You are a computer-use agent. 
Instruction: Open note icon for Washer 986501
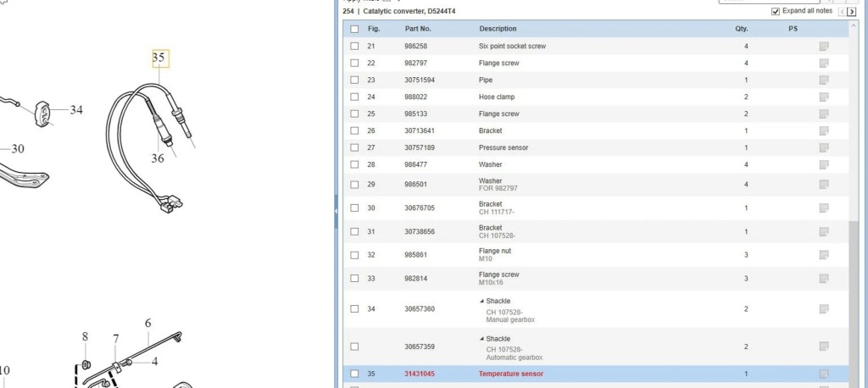point(824,184)
